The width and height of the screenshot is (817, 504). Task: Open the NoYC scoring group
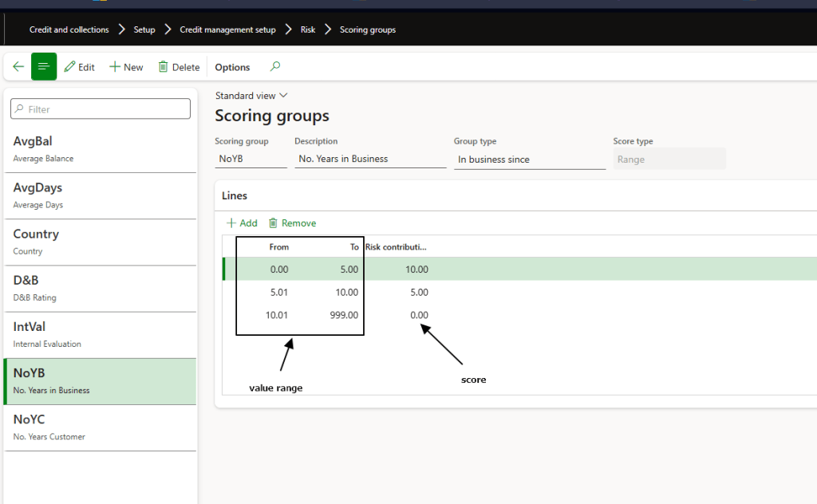pyautogui.click(x=100, y=427)
